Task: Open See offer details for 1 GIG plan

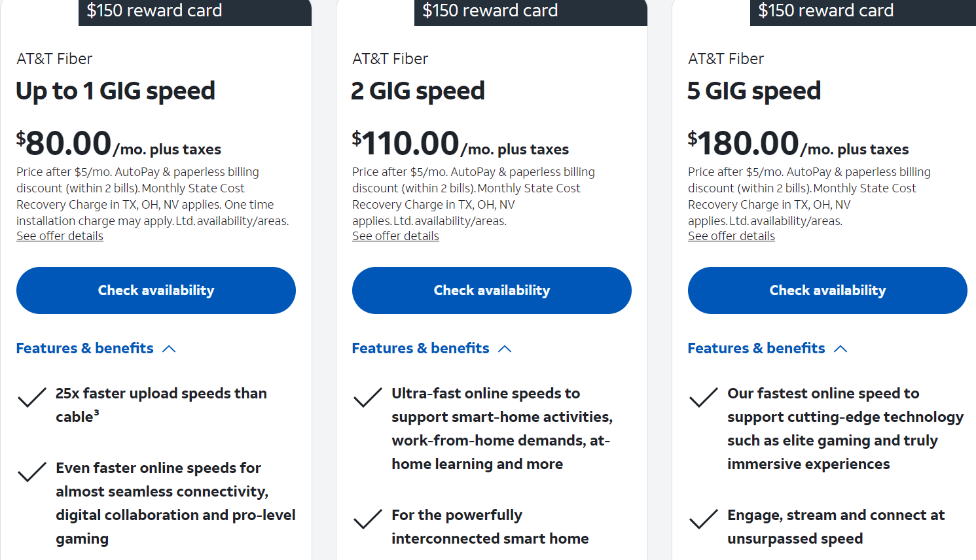Action: pyautogui.click(x=60, y=236)
